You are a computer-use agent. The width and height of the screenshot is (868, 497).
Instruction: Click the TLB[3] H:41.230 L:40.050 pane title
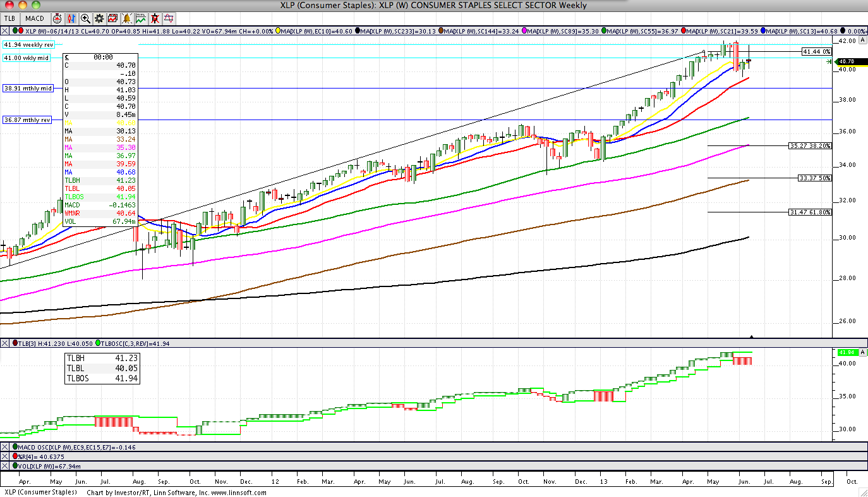point(56,343)
